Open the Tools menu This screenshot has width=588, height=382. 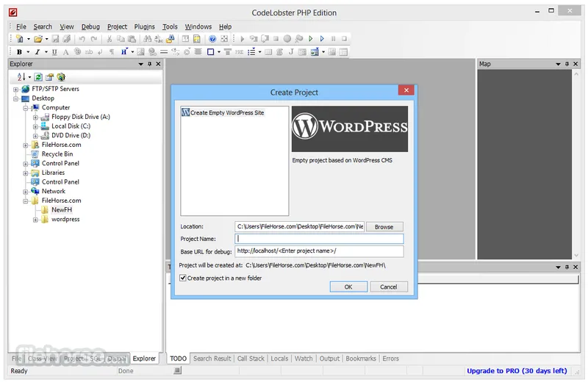pyautogui.click(x=170, y=26)
